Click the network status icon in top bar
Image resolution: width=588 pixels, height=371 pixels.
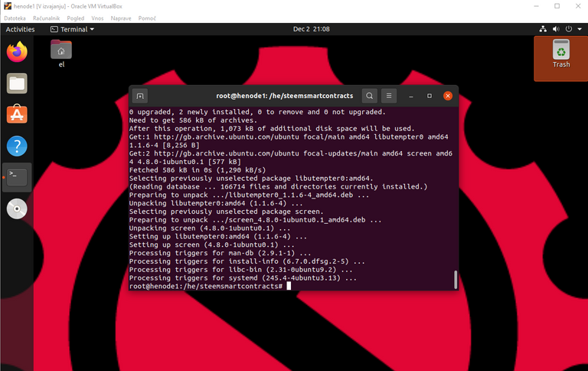coord(543,29)
